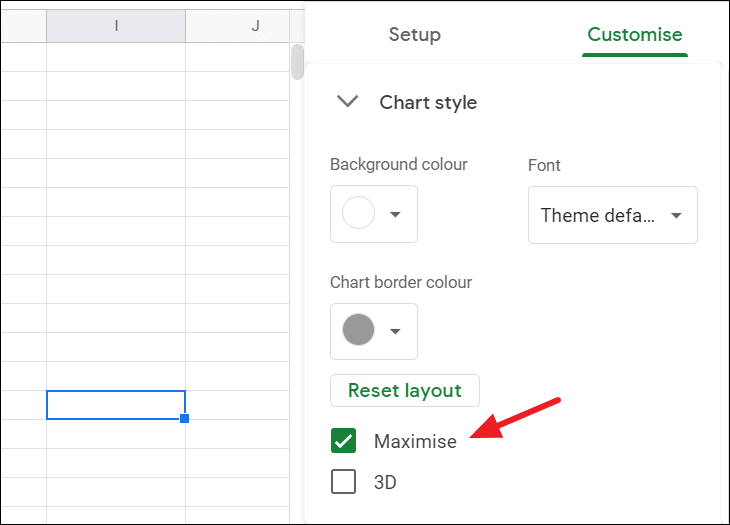Click the 3D label text
The image size is (730, 525).
coord(385,482)
